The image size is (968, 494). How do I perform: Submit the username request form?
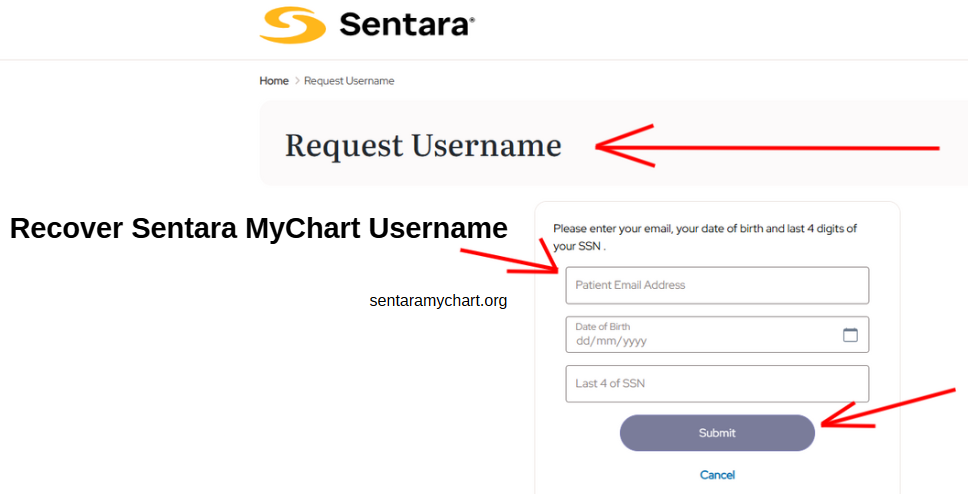(x=717, y=433)
